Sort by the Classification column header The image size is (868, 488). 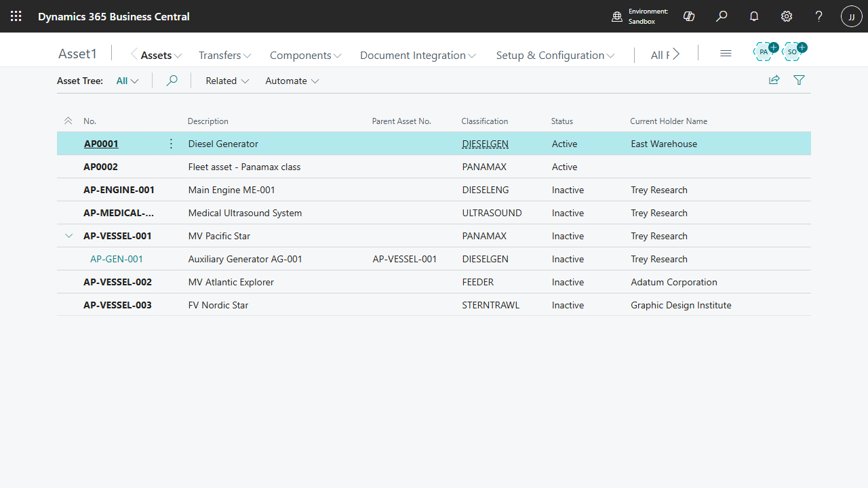click(x=485, y=121)
